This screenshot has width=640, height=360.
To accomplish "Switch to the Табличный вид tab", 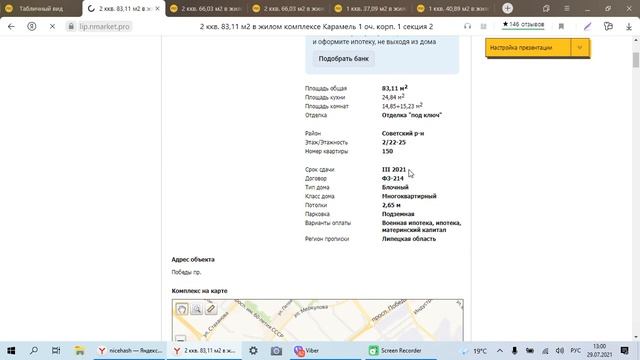I will point(41,9).
